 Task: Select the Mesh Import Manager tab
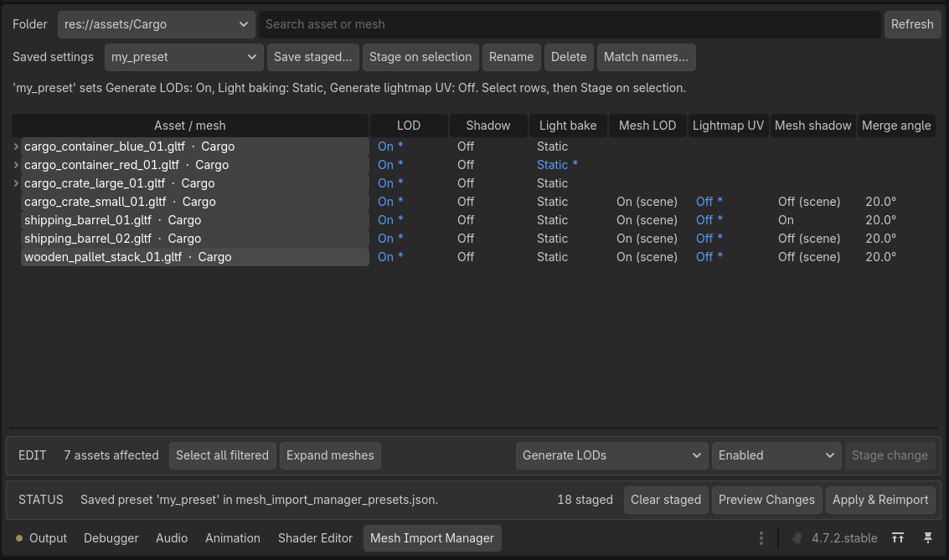click(x=432, y=538)
